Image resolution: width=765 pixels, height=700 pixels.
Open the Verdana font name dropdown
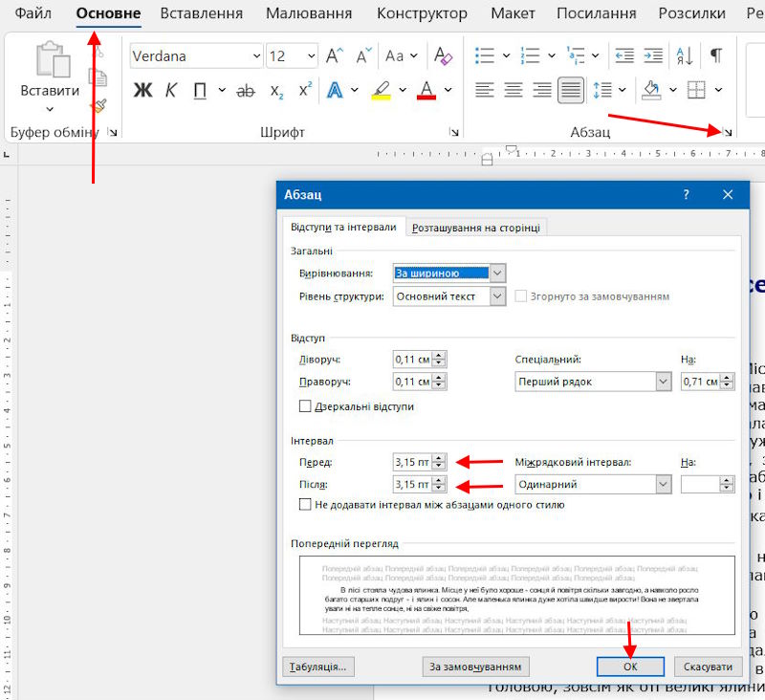click(256, 56)
